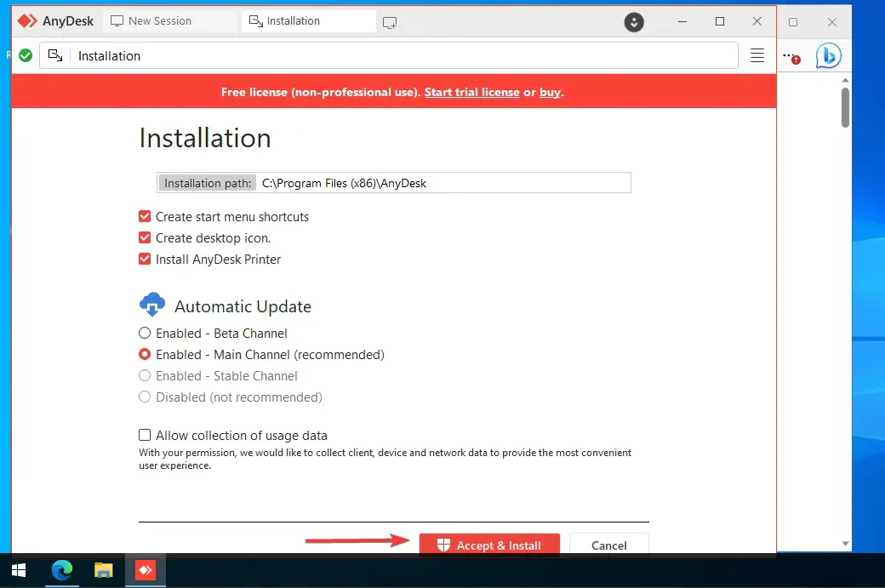The image size is (885, 588).
Task: Enable Allow collection of usage data
Action: pyautogui.click(x=145, y=435)
